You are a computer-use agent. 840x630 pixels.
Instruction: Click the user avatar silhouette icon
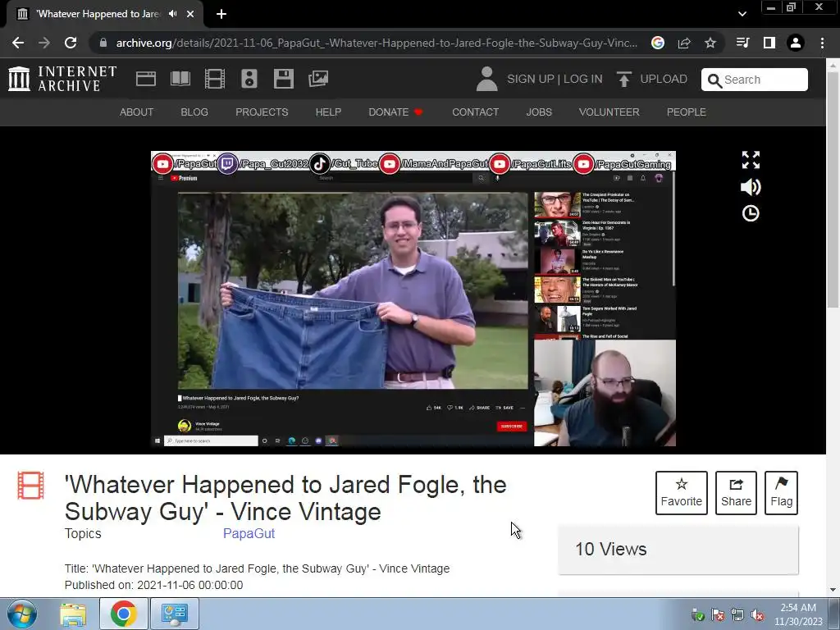486,79
